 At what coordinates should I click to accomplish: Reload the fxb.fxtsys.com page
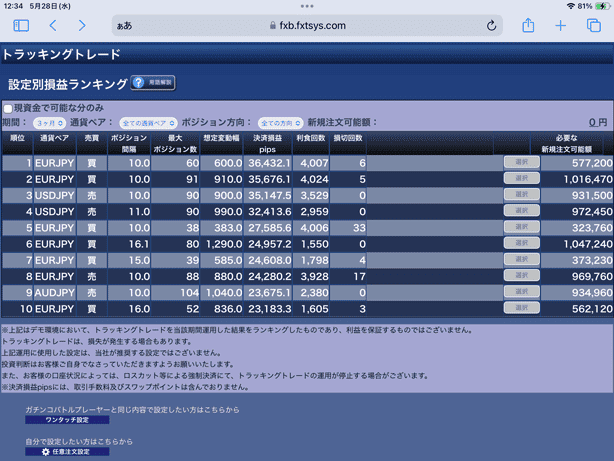point(491,26)
